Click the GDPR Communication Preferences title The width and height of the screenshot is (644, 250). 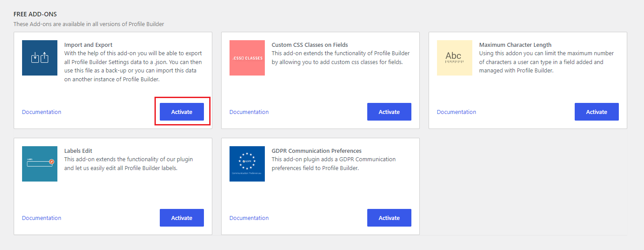[316, 151]
